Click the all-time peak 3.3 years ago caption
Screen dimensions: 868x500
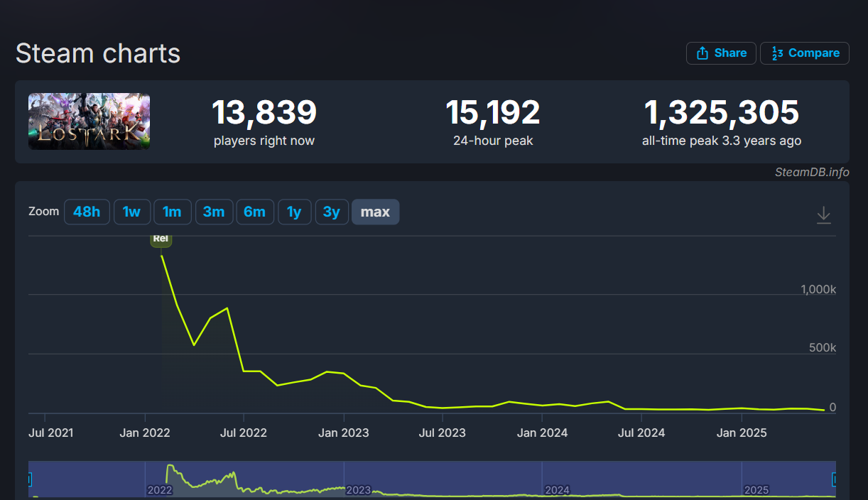click(722, 141)
